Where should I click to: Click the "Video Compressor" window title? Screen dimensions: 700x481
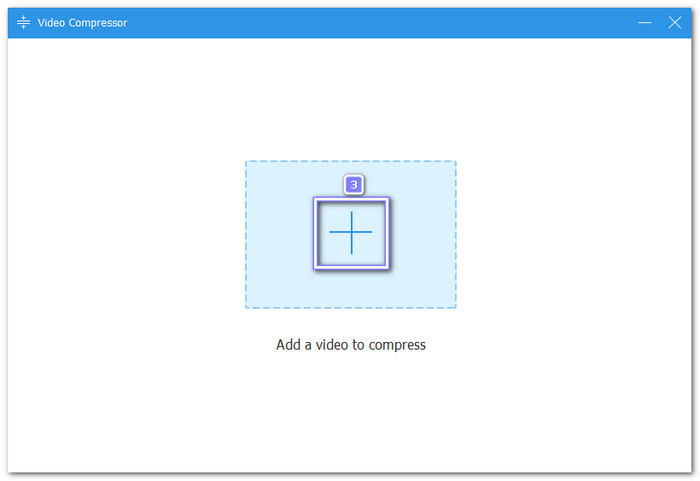tap(82, 23)
